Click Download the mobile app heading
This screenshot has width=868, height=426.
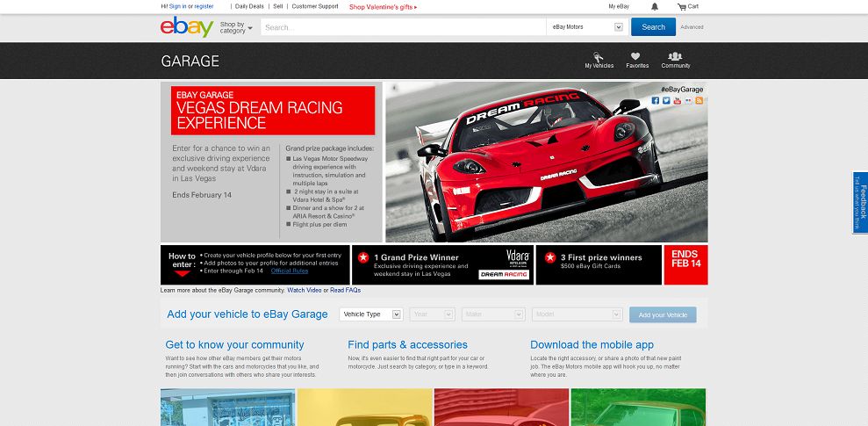(592, 344)
